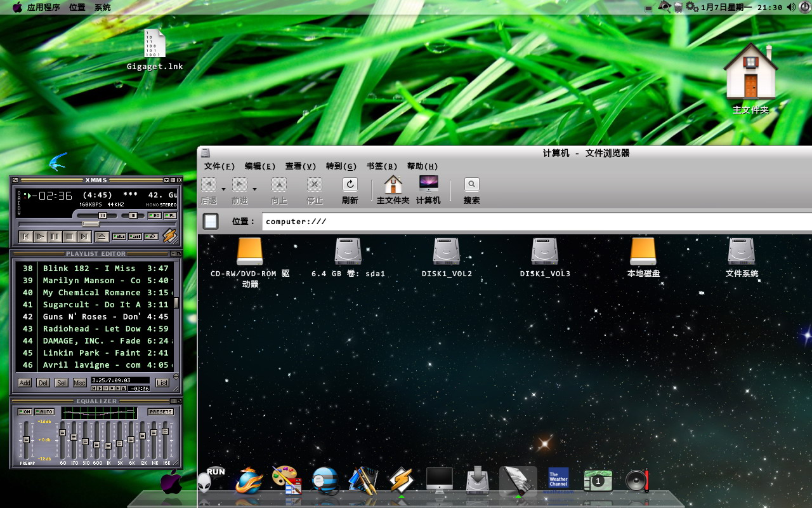Click the 刷新 refresh toolbar button
812x508 pixels.
click(350, 190)
